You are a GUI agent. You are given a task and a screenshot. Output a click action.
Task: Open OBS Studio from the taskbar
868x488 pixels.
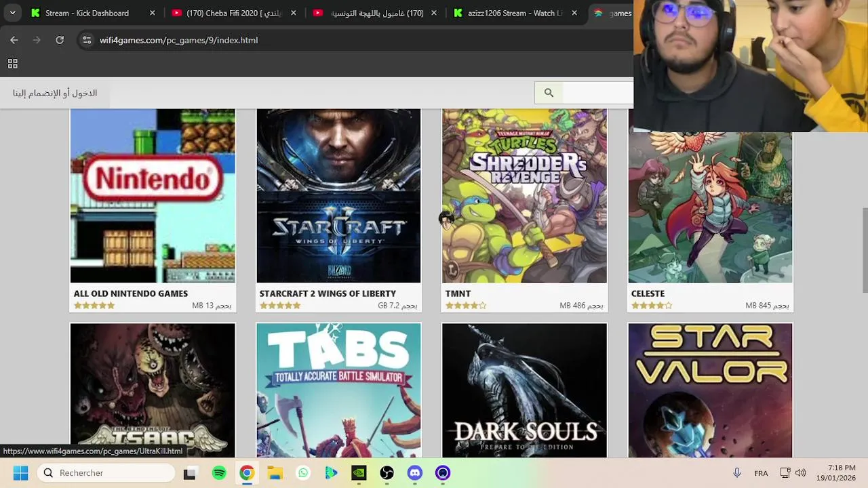click(387, 473)
